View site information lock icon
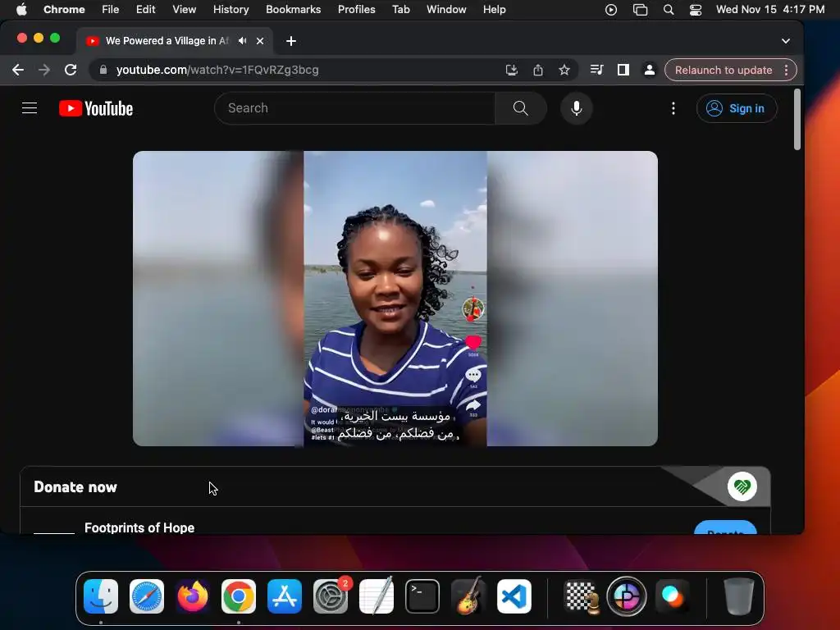This screenshot has width=840, height=630. tap(103, 70)
